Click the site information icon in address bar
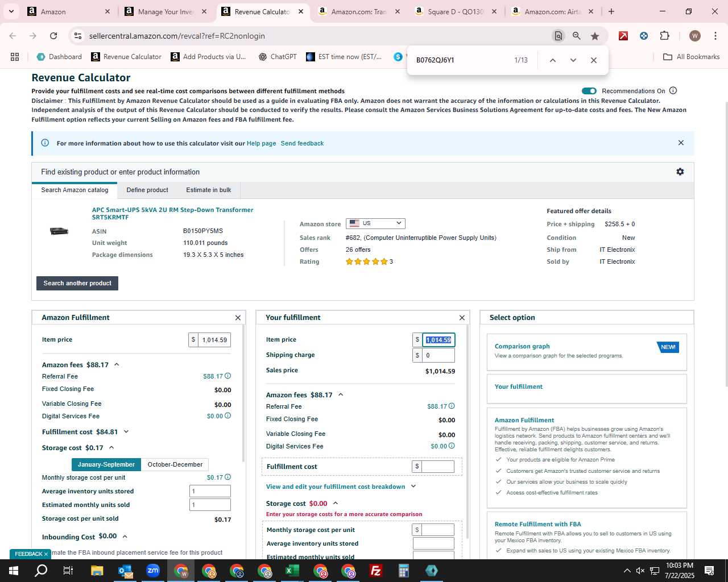The height and width of the screenshot is (582, 728). click(78, 36)
